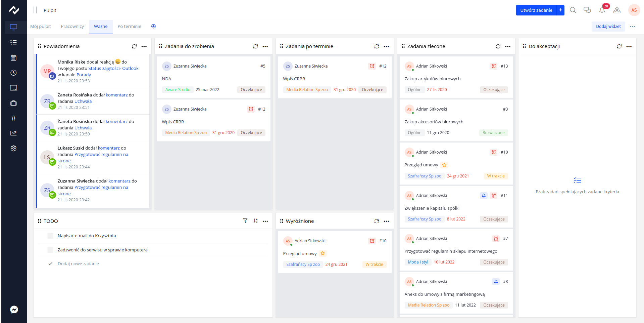Sort the TODO list with sort icon
The image size is (644, 323).
[x=255, y=221]
